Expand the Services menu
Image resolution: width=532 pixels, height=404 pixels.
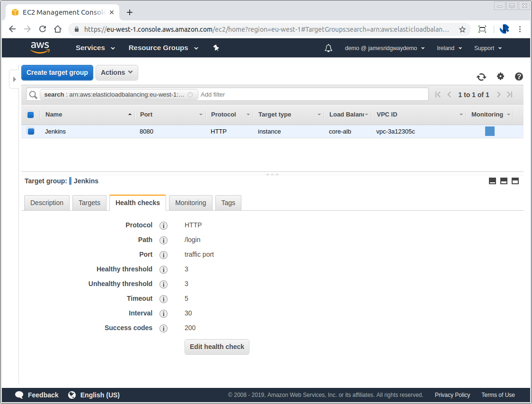[x=95, y=48]
